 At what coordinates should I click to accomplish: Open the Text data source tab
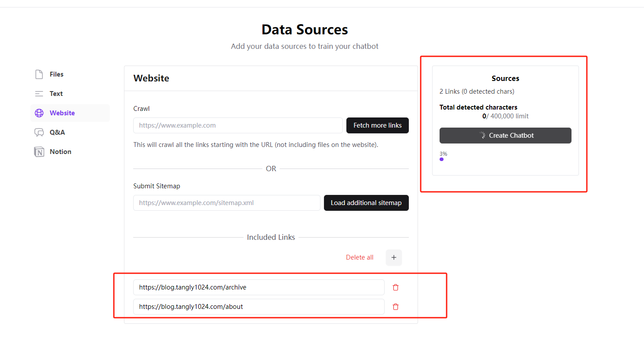[70, 94]
